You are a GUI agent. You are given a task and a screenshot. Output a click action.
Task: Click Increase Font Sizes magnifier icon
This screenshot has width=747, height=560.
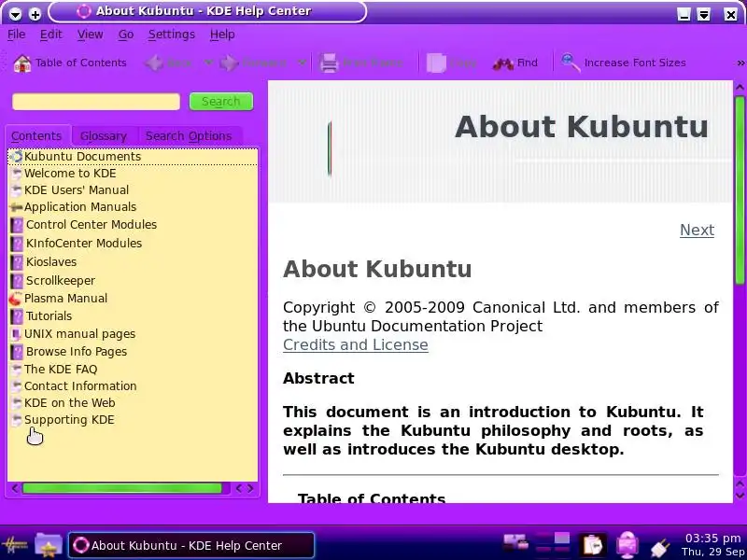tap(570, 63)
